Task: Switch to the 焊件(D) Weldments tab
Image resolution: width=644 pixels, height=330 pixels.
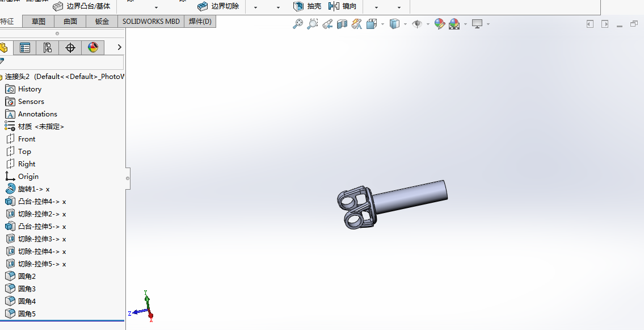Action: click(x=200, y=22)
